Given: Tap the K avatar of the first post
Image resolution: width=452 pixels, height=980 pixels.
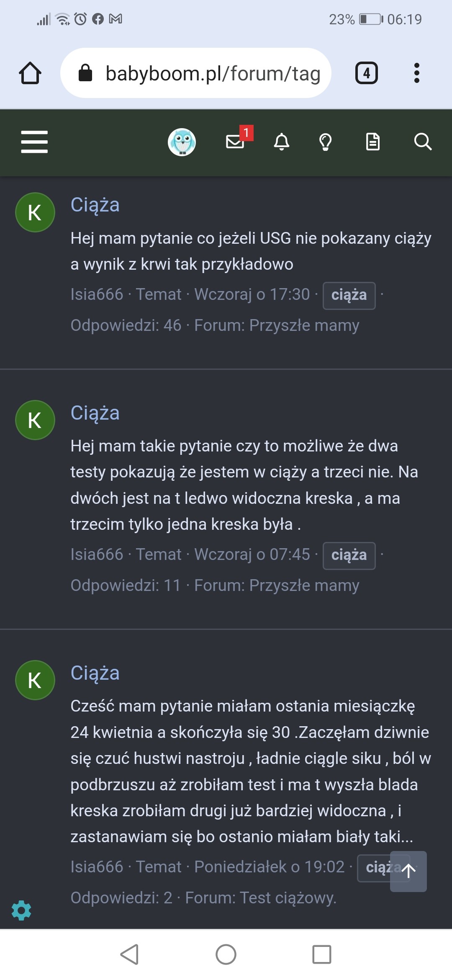Looking at the screenshot, I should (x=35, y=212).
